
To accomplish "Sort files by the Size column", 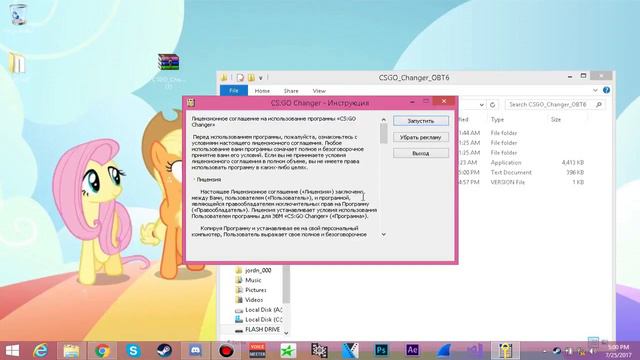I will pyautogui.click(x=556, y=120).
